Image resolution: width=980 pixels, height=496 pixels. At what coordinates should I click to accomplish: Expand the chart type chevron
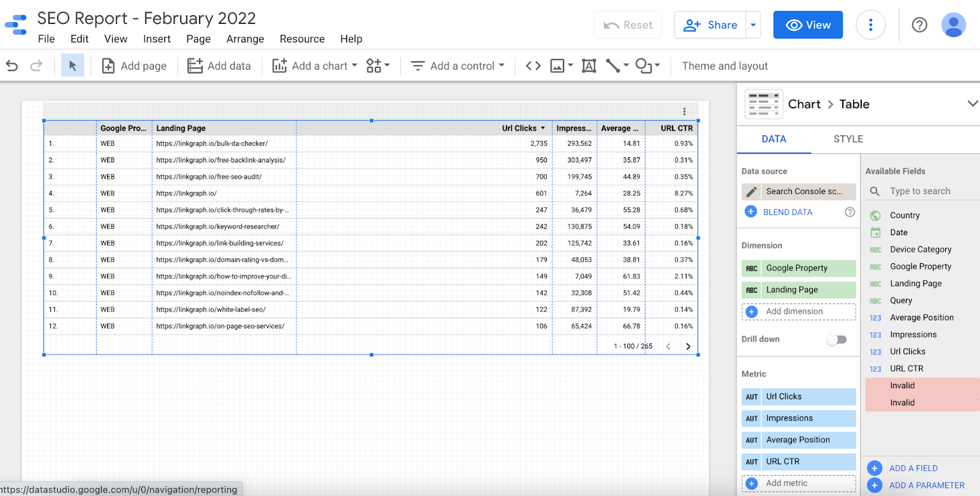pos(973,103)
